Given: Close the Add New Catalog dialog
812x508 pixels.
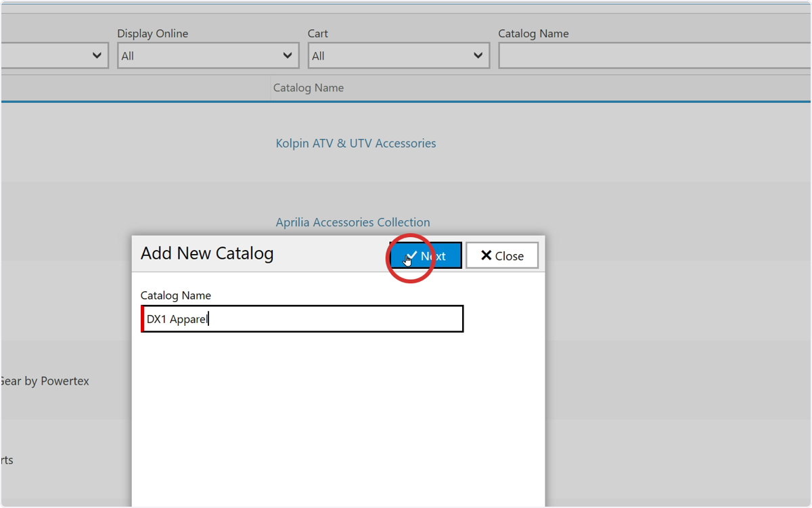Looking at the screenshot, I should coord(502,255).
